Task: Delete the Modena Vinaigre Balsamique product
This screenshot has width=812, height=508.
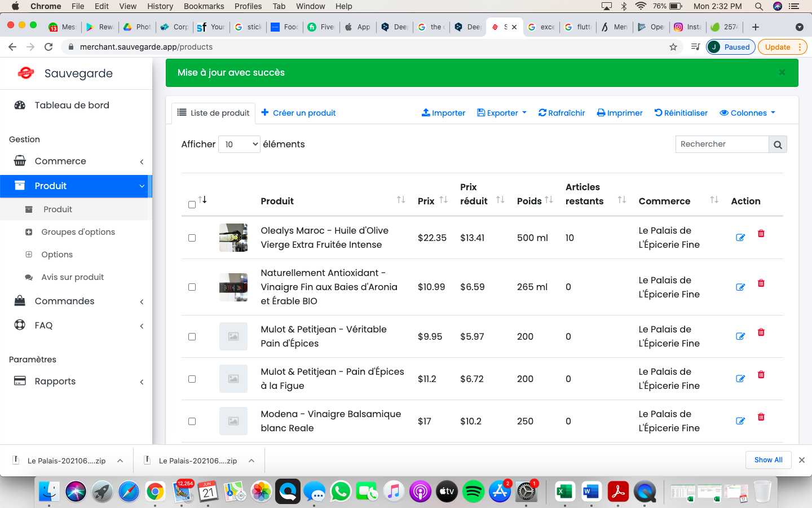Action: 761,417
